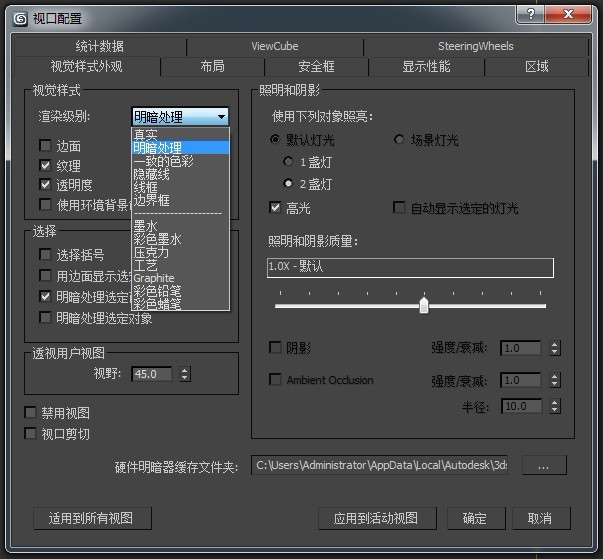Click the hardware shader cache path field
The height and width of the screenshot is (559, 603).
click(379, 466)
